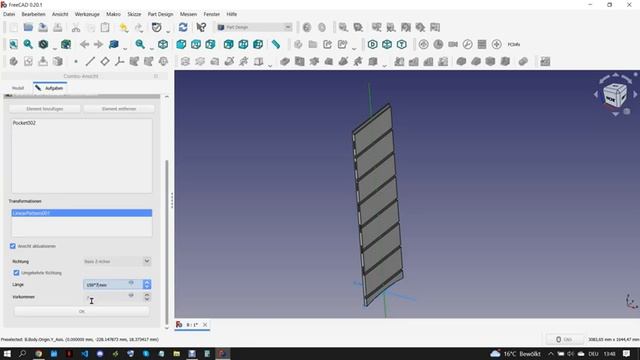Open the Datei menu
The height and width of the screenshot is (360, 640).
[x=9, y=14]
